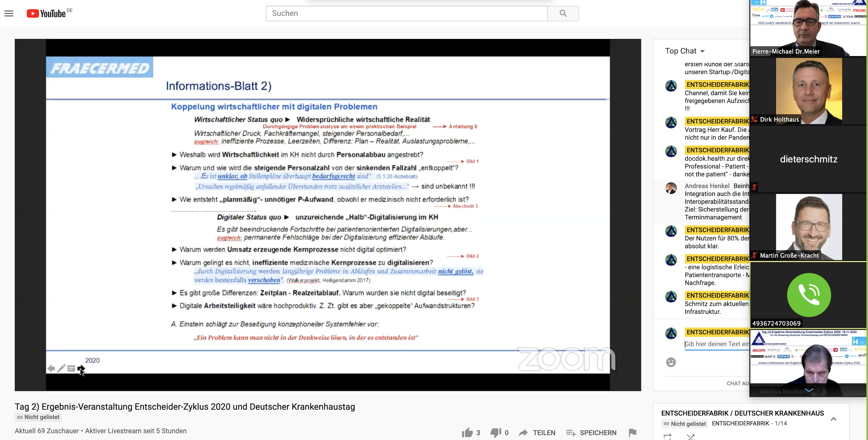Click avatar beside 'Channel, damit Sie' message
868x440 pixels.
coord(671,86)
